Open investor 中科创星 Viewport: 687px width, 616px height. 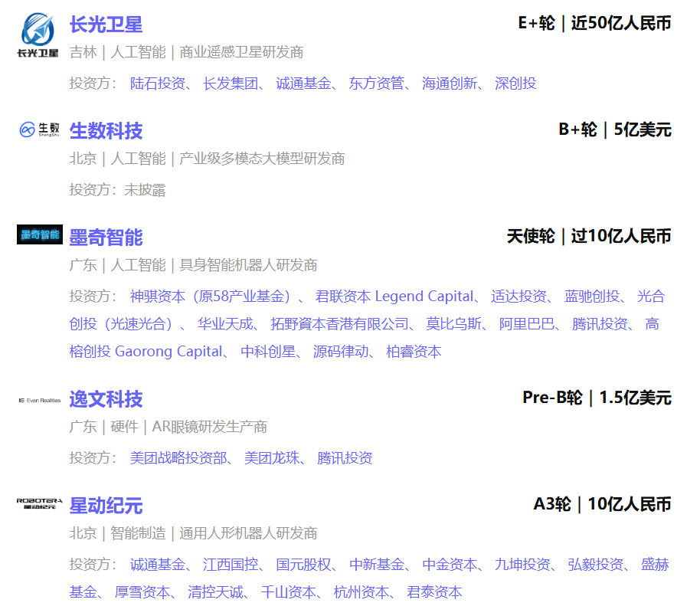click(268, 352)
